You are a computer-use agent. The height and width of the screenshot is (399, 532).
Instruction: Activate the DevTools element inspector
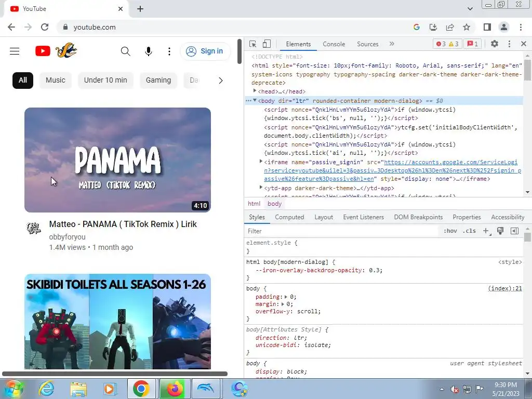(x=253, y=44)
